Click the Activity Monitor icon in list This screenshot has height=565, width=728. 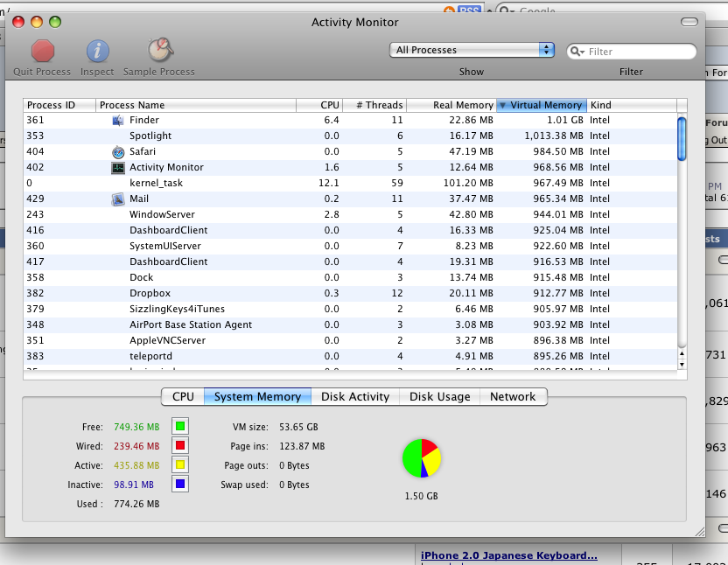118,168
